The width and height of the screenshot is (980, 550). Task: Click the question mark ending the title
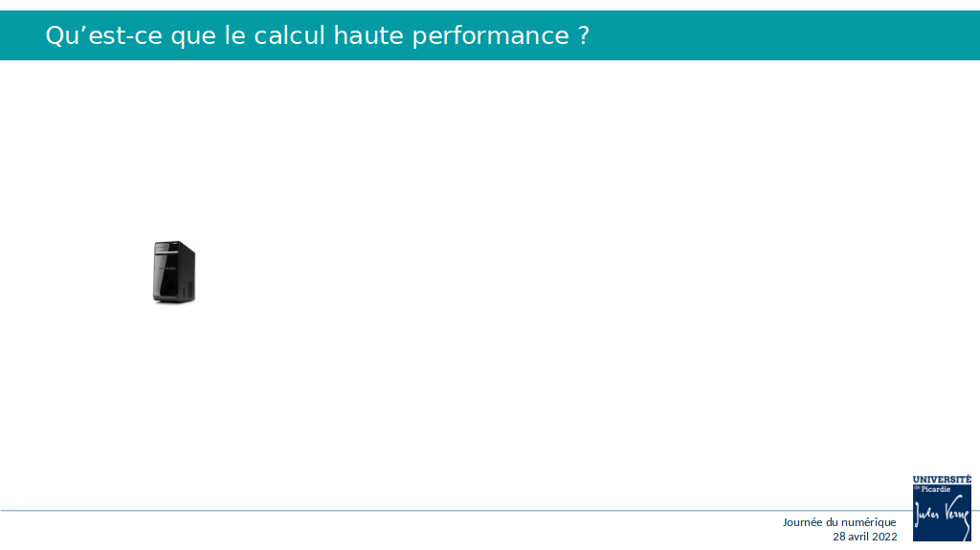point(584,35)
